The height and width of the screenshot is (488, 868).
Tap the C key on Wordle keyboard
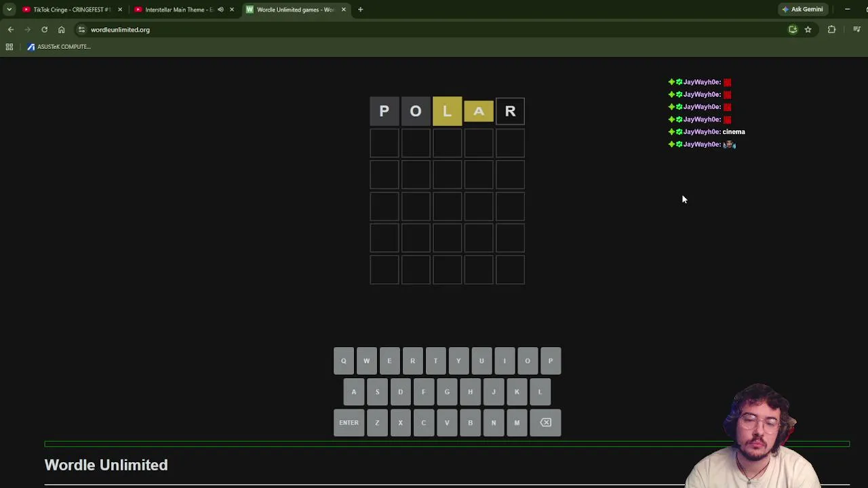click(423, 423)
